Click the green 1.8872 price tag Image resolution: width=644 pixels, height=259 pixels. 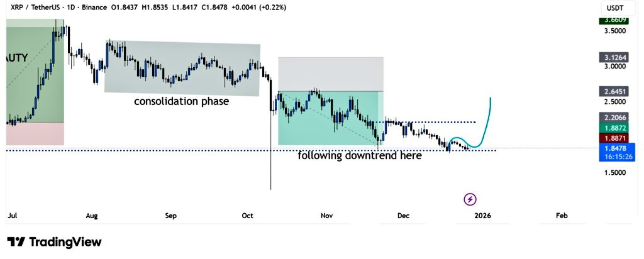click(x=613, y=127)
